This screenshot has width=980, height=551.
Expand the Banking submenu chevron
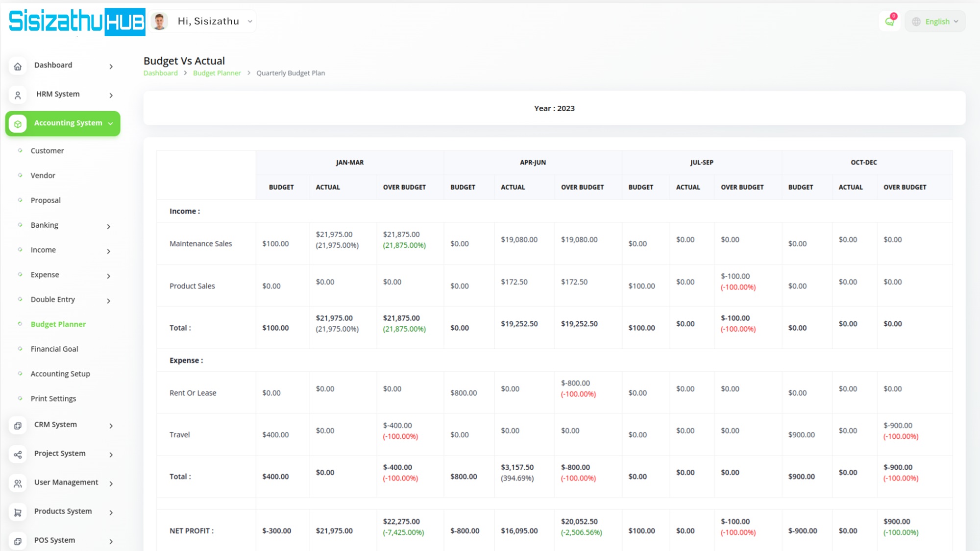coord(109,226)
